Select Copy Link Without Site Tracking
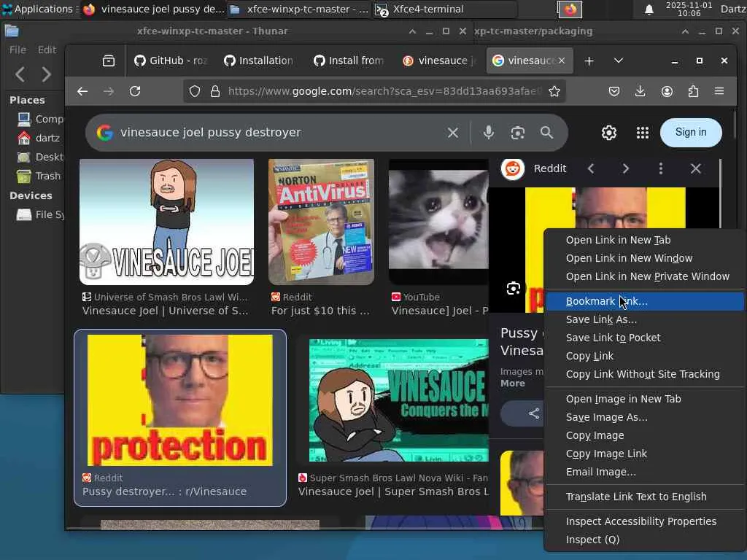Image resolution: width=747 pixels, height=560 pixels. (x=644, y=374)
